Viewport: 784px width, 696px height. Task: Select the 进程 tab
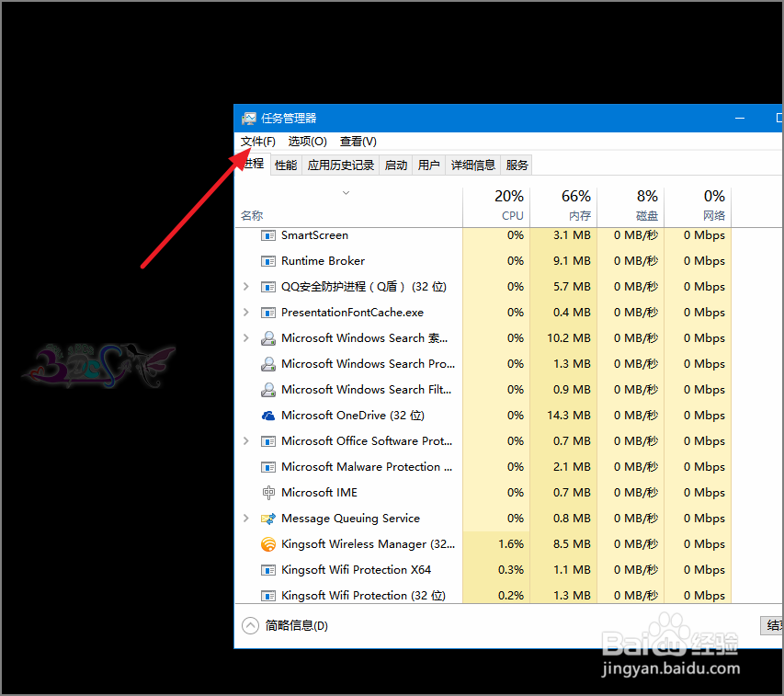(253, 164)
